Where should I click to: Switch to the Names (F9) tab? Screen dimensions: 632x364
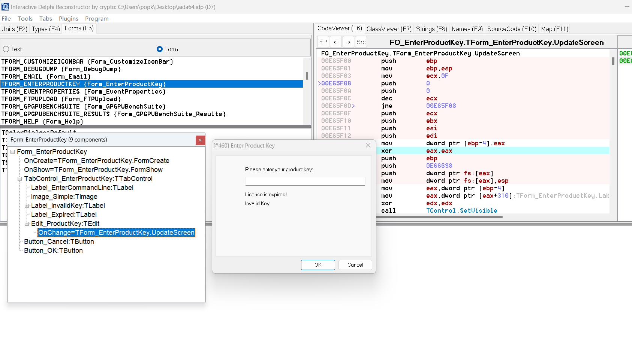(x=467, y=29)
